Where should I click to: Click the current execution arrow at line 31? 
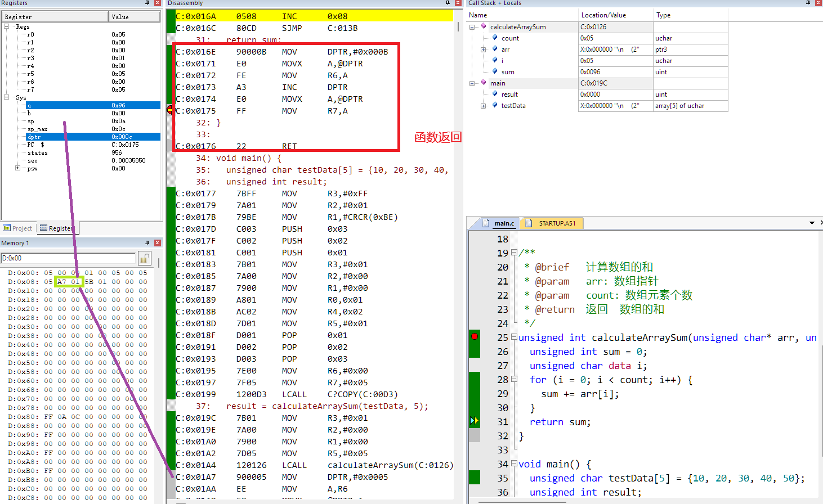475,421
